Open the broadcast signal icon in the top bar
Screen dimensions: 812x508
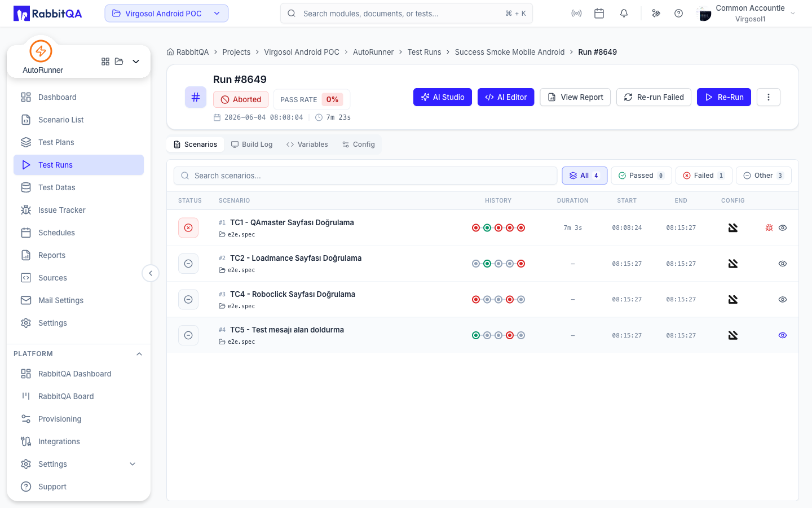(x=576, y=14)
